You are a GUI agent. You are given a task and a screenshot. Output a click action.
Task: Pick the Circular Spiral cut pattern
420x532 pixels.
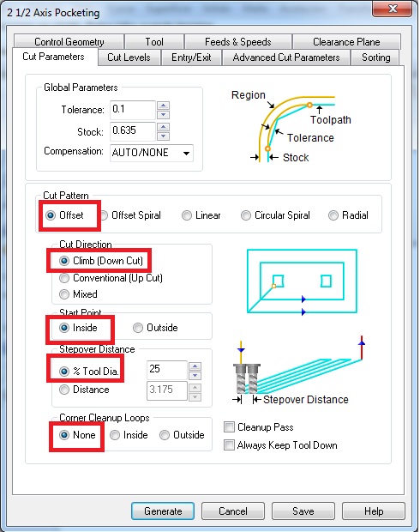point(275,215)
